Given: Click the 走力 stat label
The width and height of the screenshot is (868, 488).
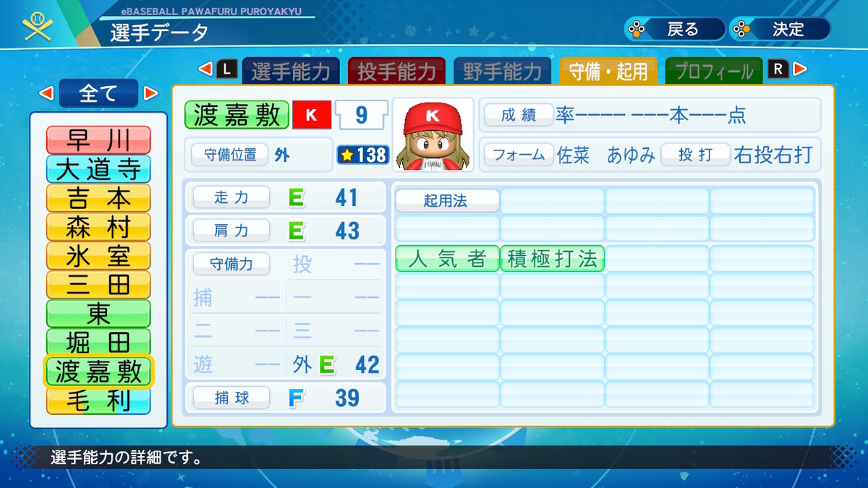Looking at the screenshot, I should tap(231, 197).
